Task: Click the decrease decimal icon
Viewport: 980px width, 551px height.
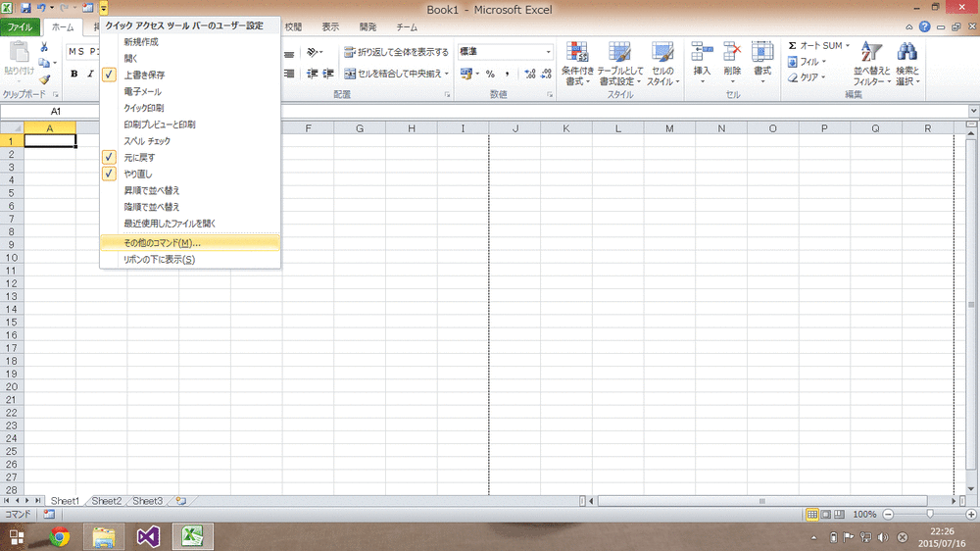Action: point(546,74)
